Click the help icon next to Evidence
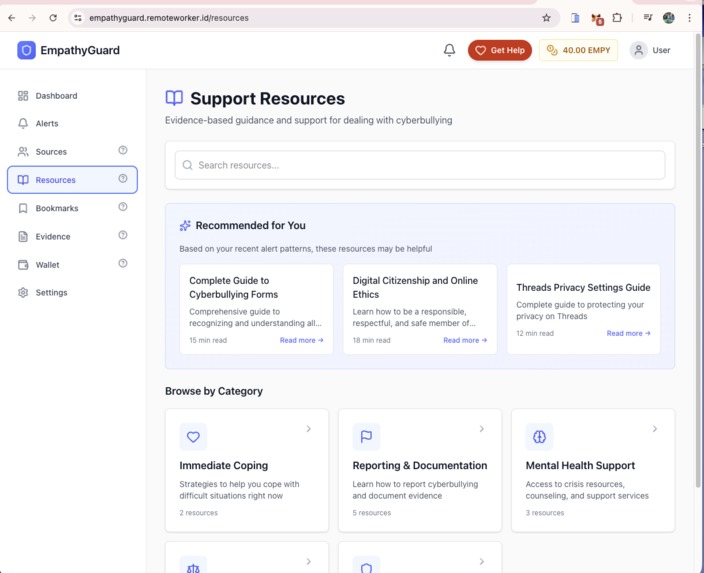The image size is (704, 573). pos(123,235)
